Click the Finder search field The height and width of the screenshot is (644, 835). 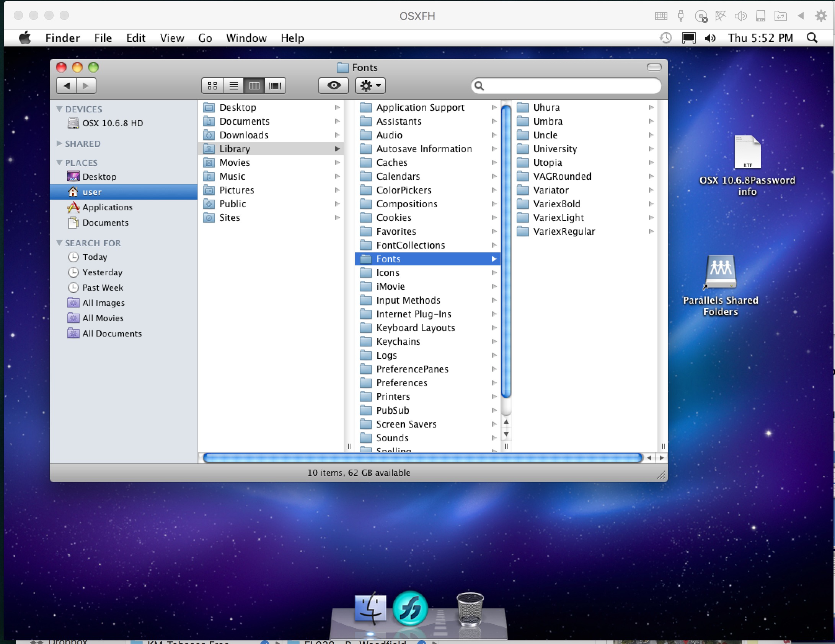coord(566,86)
